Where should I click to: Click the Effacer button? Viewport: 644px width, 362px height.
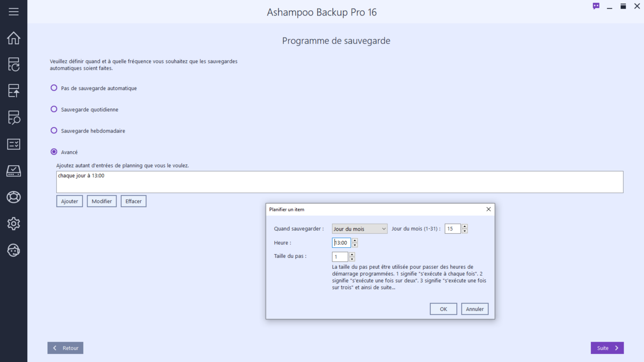134,201
